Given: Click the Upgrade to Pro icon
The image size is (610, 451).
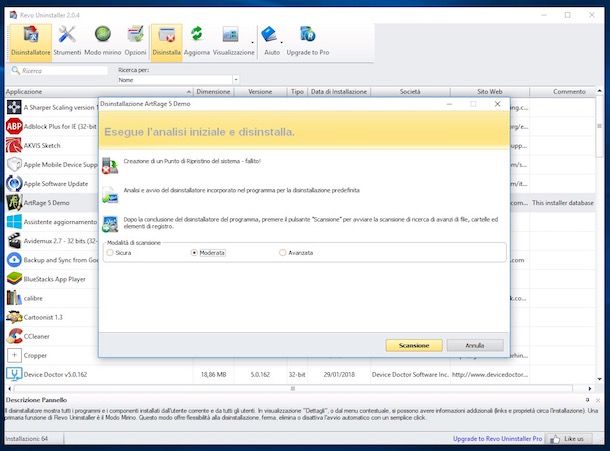Looking at the screenshot, I should 308,41.
